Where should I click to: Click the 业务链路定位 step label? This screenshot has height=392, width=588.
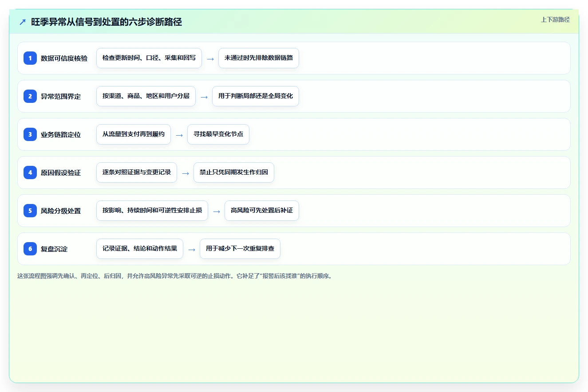coord(61,134)
